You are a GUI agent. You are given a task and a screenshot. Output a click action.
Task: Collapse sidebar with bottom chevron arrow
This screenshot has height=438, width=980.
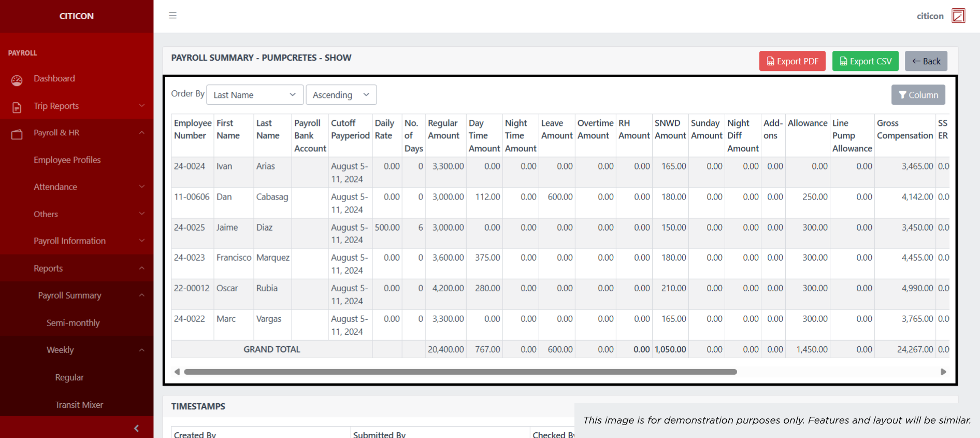[x=136, y=428]
